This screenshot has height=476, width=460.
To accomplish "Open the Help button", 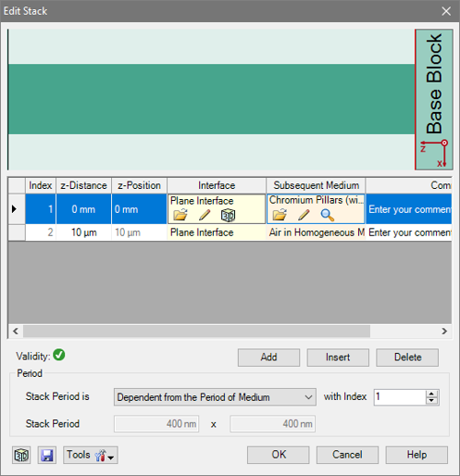I will coord(416,455).
